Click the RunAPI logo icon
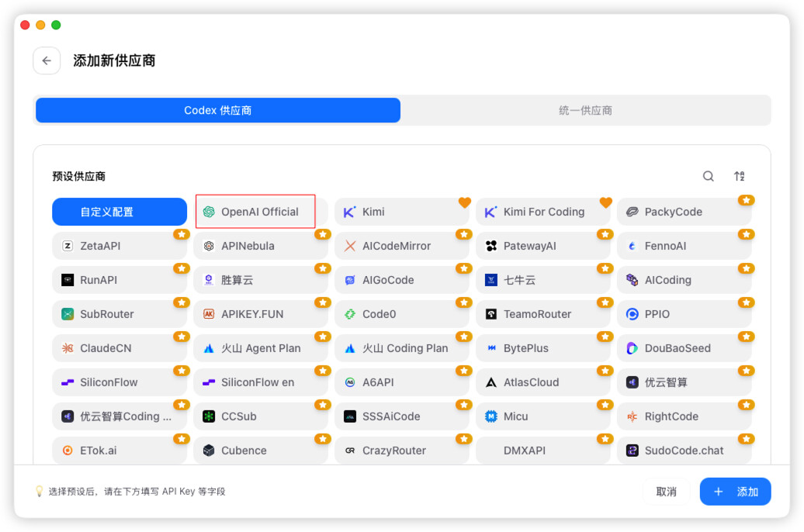804x532 pixels. coord(68,280)
